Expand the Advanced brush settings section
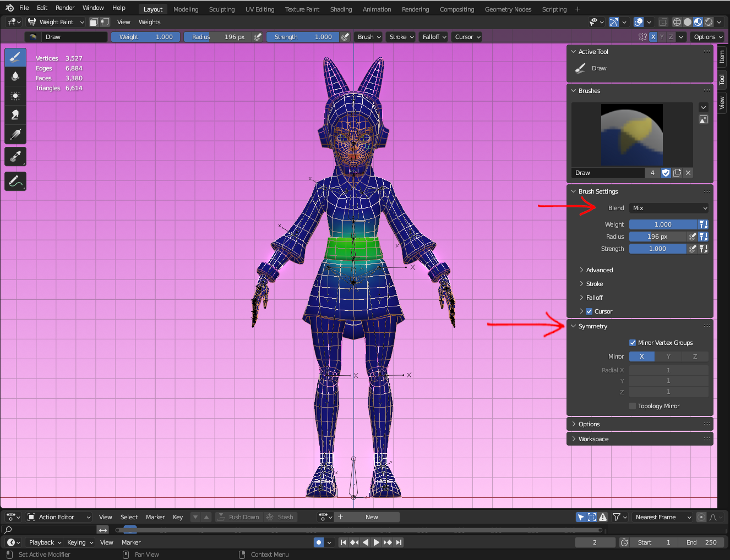This screenshot has height=560, width=730. click(x=599, y=270)
